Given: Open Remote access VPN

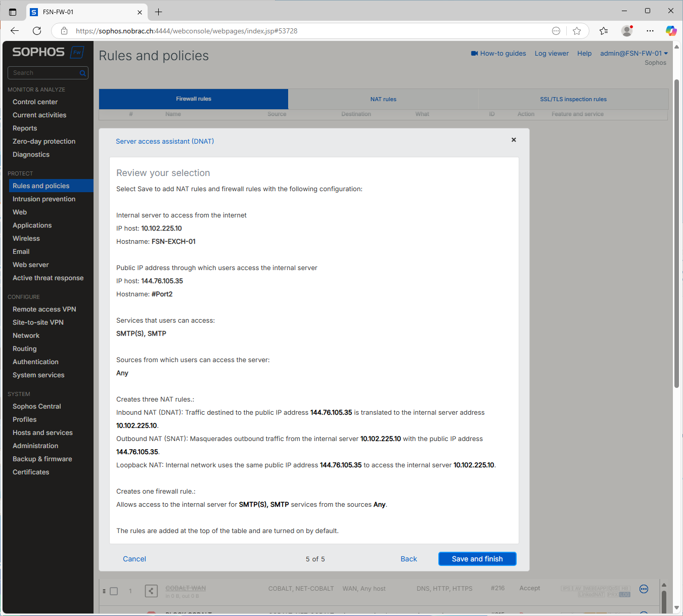Looking at the screenshot, I should 44,309.
